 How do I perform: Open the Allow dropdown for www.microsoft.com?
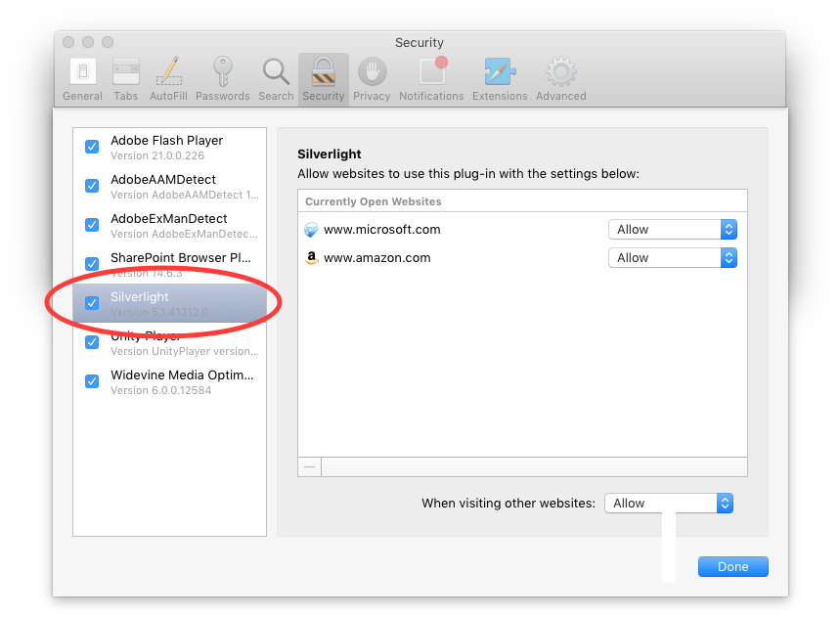point(673,230)
